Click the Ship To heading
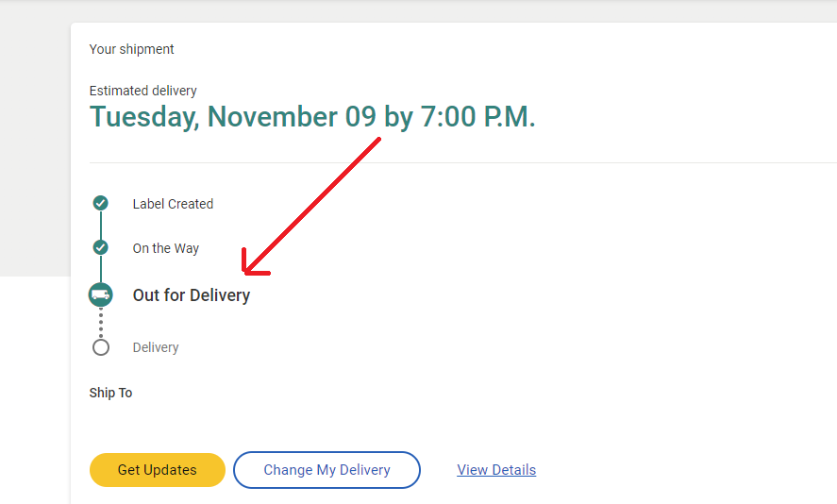This screenshot has height=504, width=837. (x=110, y=393)
